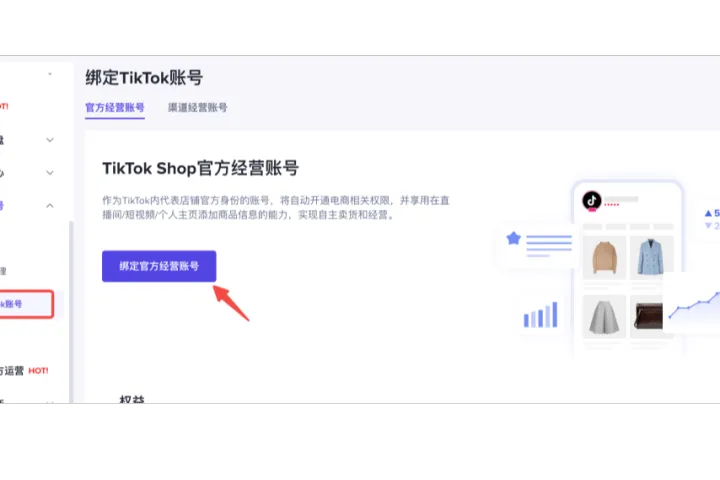This screenshot has width=720, height=480.
Task: Click the 绑定TikTok账号 page heading
Action: pos(144,78)
